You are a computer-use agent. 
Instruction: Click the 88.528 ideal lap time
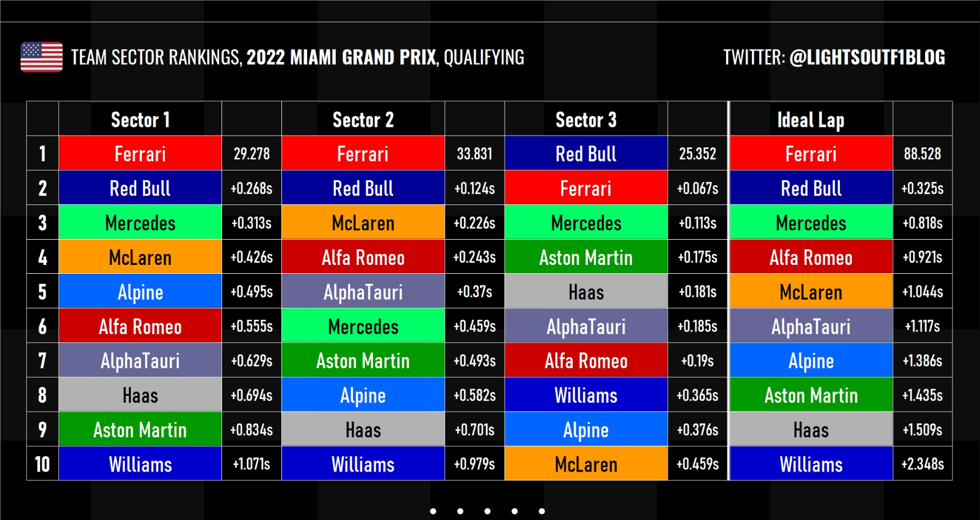click(x=922, y=154)
